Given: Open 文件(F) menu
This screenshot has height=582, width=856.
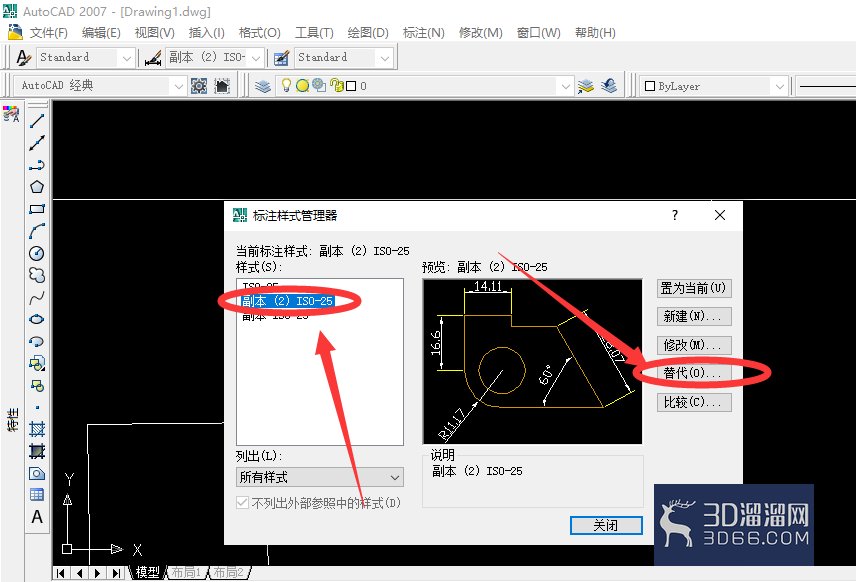Looking at the screenshot, I should (48, 33).
